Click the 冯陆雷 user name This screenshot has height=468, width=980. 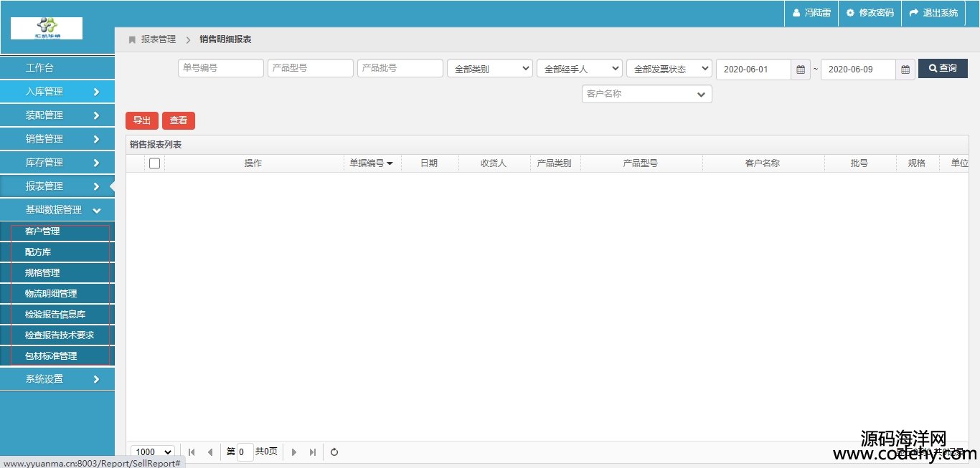tap(818, 13)
